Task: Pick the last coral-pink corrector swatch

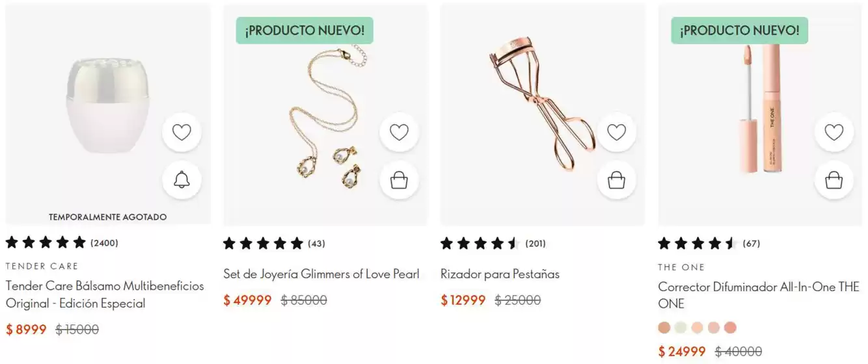Action: click(730, 328)
